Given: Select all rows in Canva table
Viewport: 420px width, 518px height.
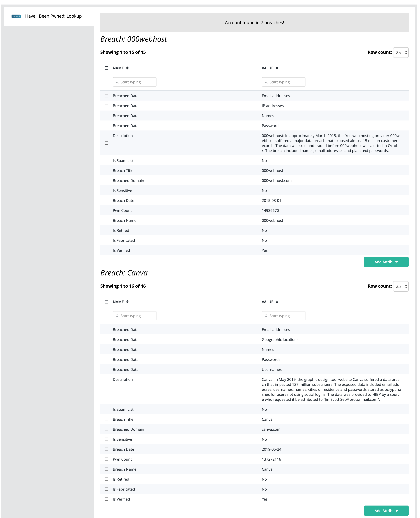Looking at the screenshot, I should point(106,302).
